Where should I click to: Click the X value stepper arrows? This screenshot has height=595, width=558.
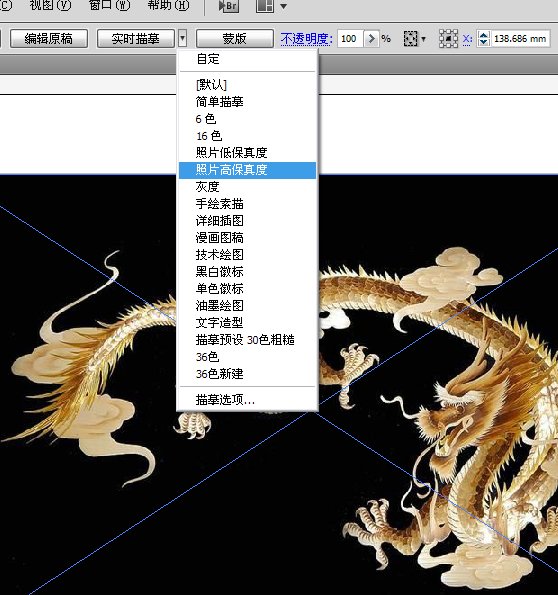[x=483, y=39]
